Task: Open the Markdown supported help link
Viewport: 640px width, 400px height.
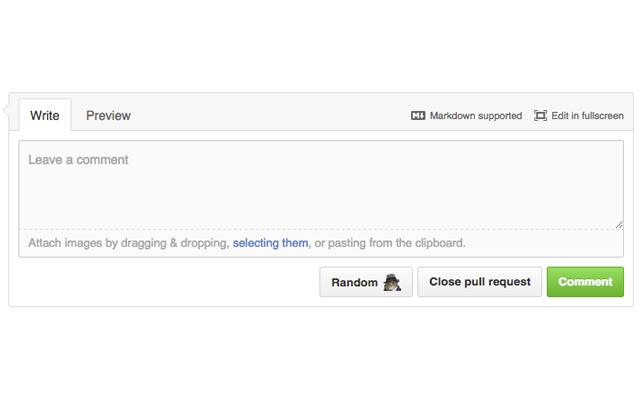Action: click(x=476, y=116)
